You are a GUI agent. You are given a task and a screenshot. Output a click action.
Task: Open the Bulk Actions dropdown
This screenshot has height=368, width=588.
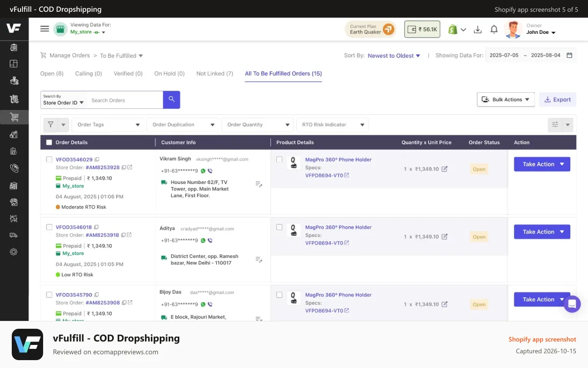point(506,100)
